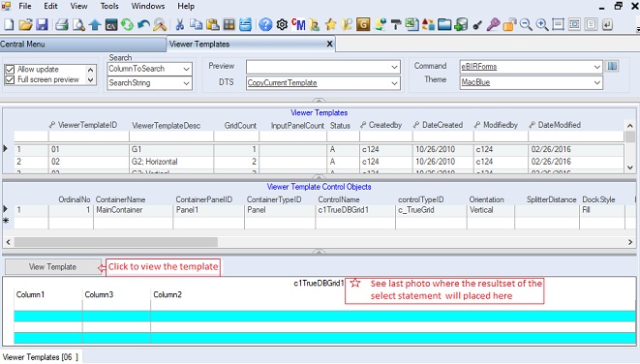Click the open padlock icon
The height and width of the screenshot is (364, 640).
click(509, 25)
